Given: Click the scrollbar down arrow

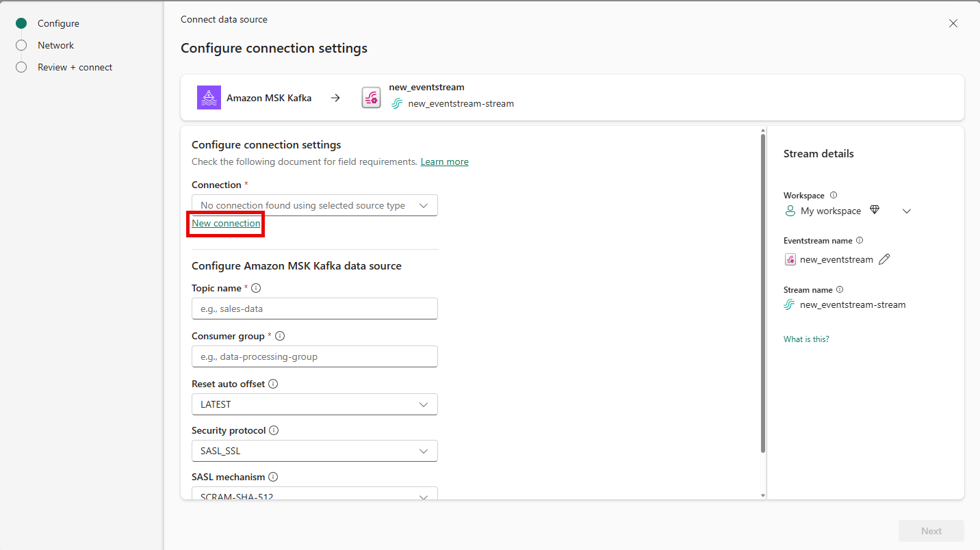Looking at the screenshot, I should coord(763,495).
